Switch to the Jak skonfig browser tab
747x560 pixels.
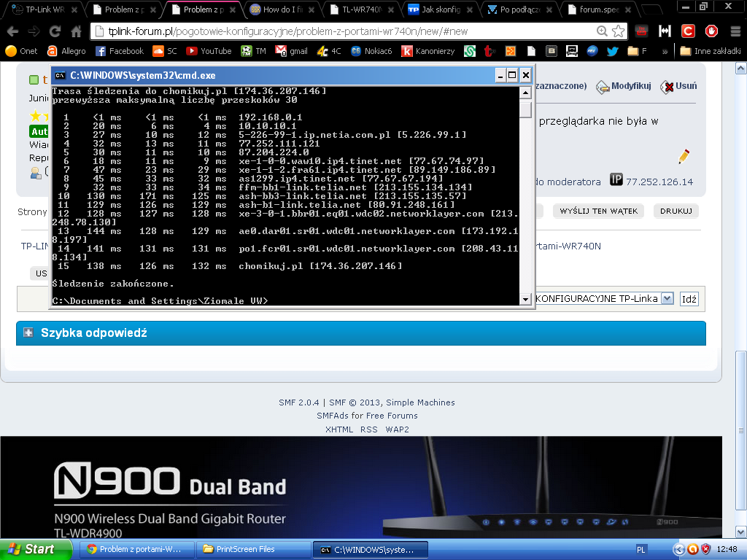[x=440, y=9]
